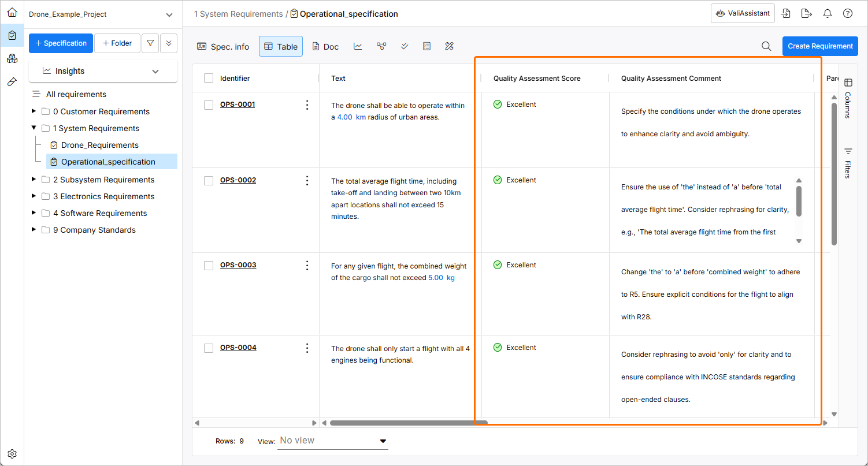Open notifications bell
This screenshot has height=466, width=868.
pos(828,14)
